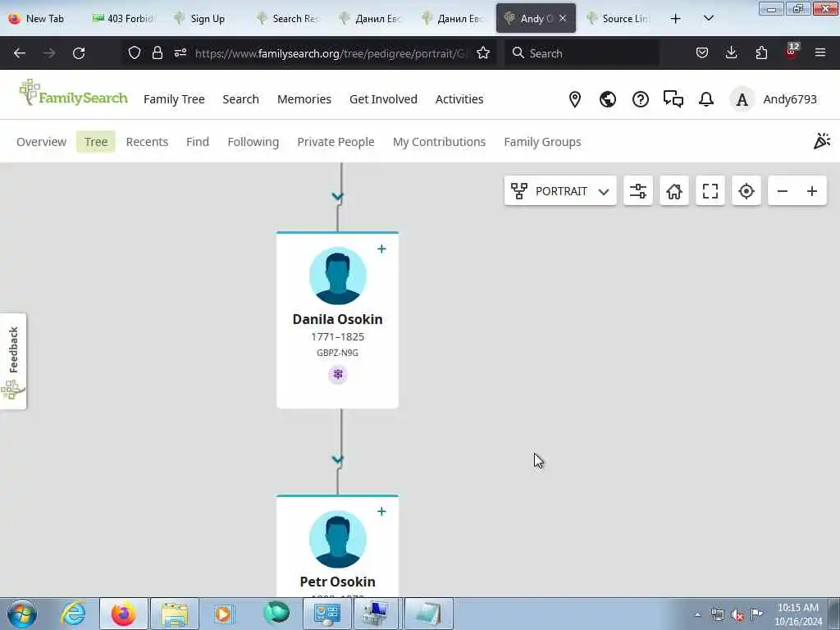Open Firefox extensions puzzle icon

761,52
